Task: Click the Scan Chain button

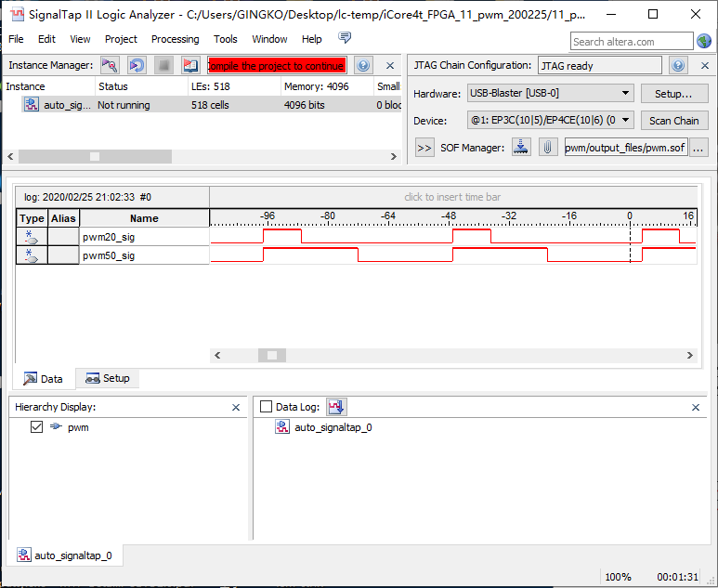Action: 673,121
